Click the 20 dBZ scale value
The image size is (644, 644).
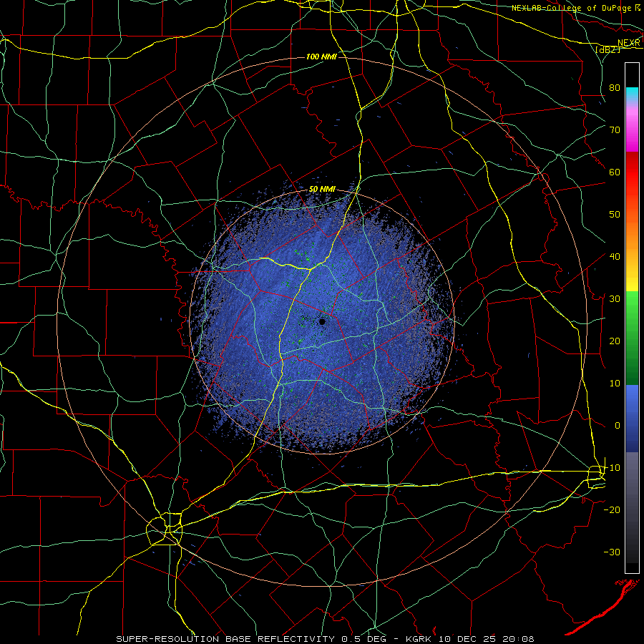(615, 341)
